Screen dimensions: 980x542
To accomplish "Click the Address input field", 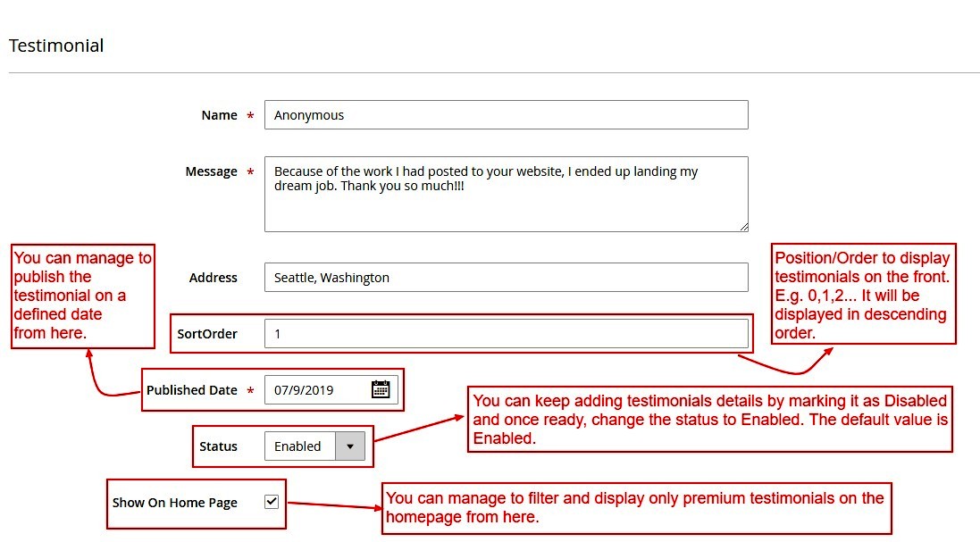I will (506, 278).
